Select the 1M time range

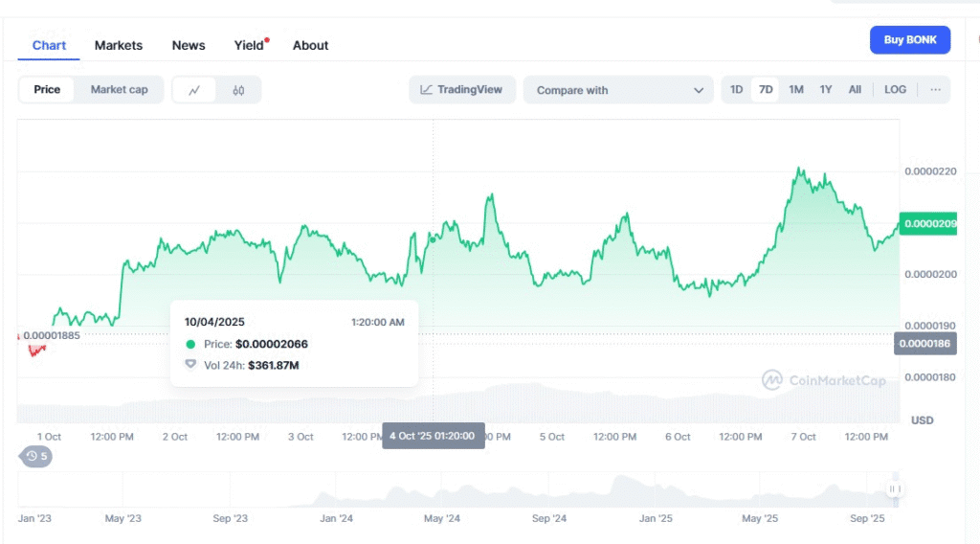coord(795,90)
